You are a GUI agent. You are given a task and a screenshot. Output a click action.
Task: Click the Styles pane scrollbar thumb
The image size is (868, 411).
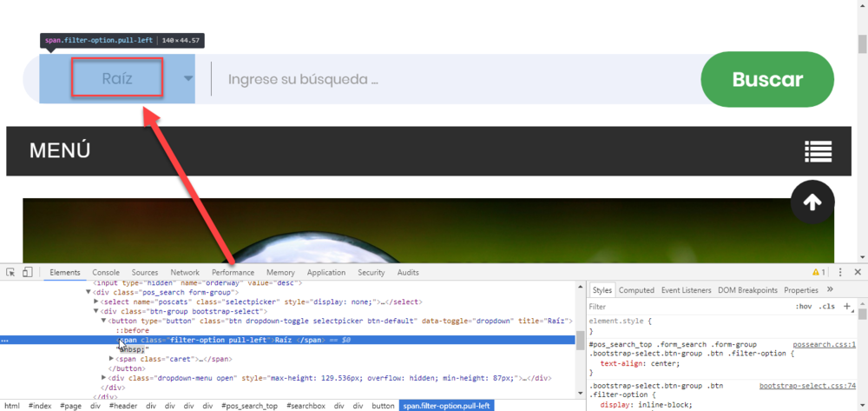(862, 314)
